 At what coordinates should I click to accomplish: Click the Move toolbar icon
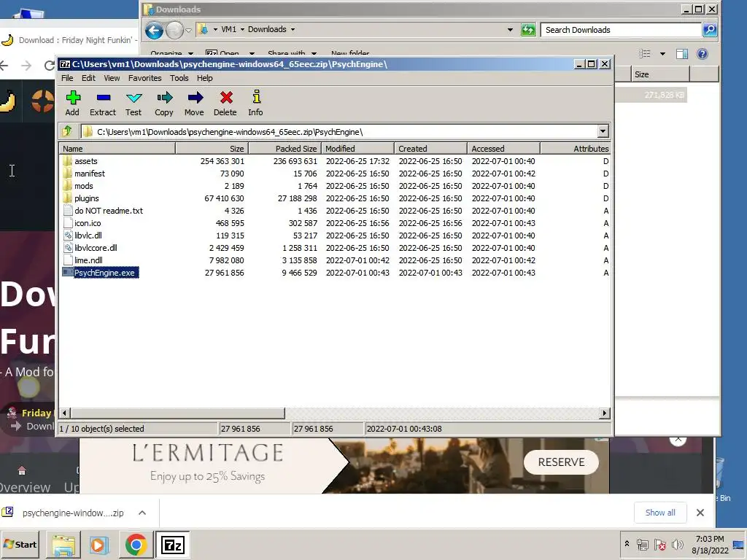click(194, 103)
